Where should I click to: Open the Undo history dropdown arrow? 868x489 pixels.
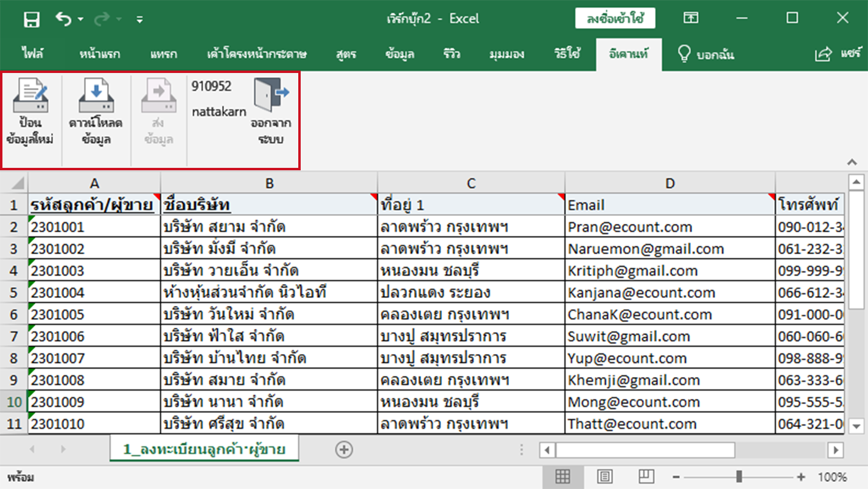tap(80, 19)
